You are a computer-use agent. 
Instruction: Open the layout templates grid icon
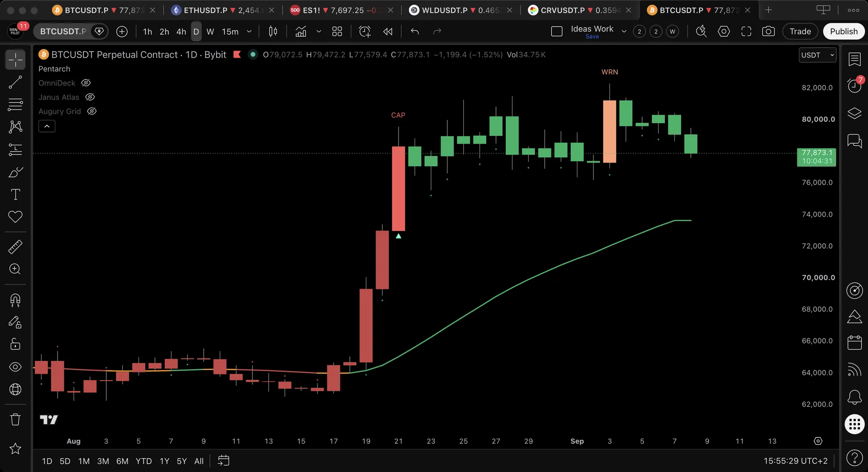[337, 31]
